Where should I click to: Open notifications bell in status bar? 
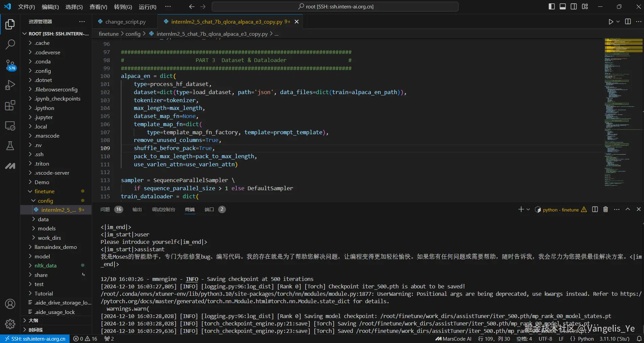(639, 339)
